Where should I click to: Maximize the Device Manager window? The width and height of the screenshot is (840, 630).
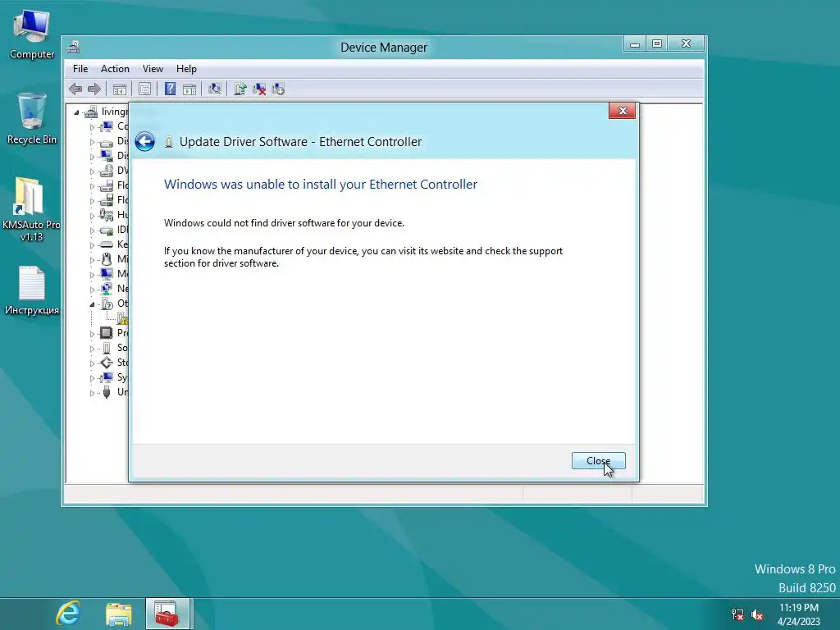[x=657, y=44]
